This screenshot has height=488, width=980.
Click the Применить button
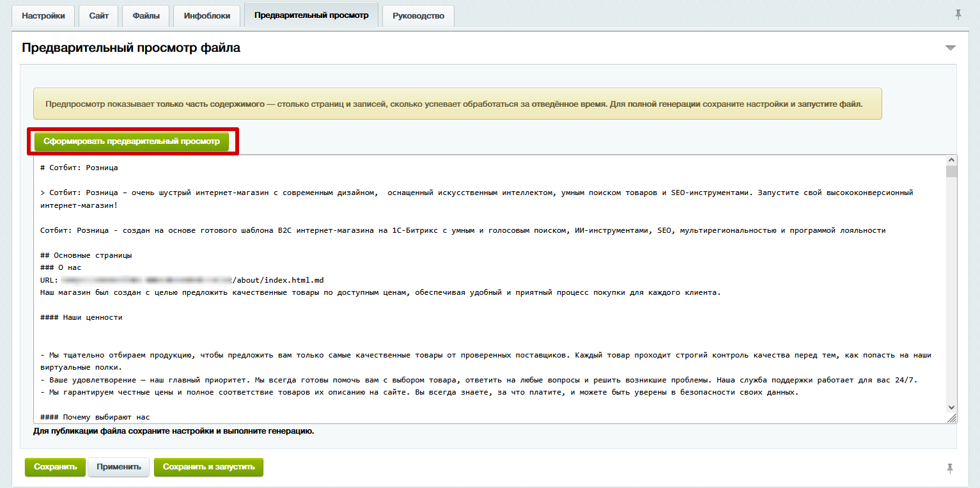click(x=119, y=467)
